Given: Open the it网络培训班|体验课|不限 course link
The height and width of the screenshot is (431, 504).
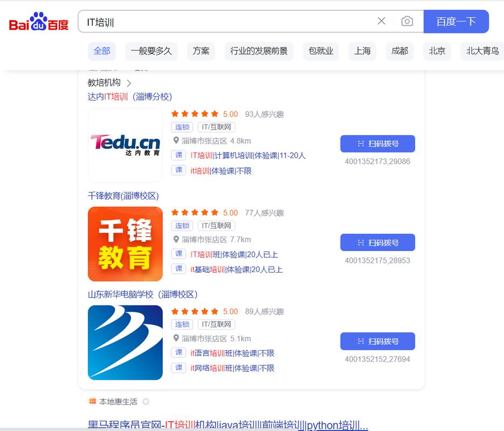Looking at the screenshot, I should pyautogui.click(x=232, y=369).
